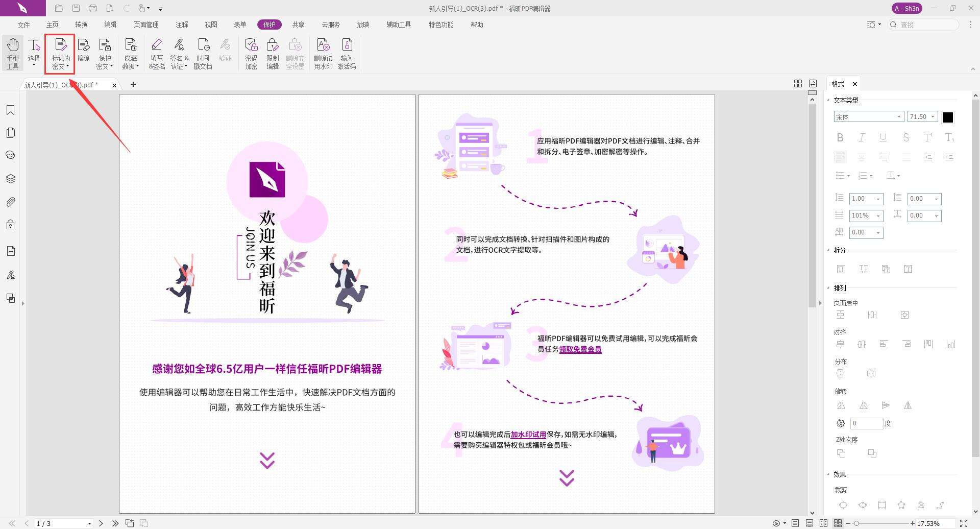Click the print icon in title bar
Viewport: 980px width, 529px height.
(93, 8)
